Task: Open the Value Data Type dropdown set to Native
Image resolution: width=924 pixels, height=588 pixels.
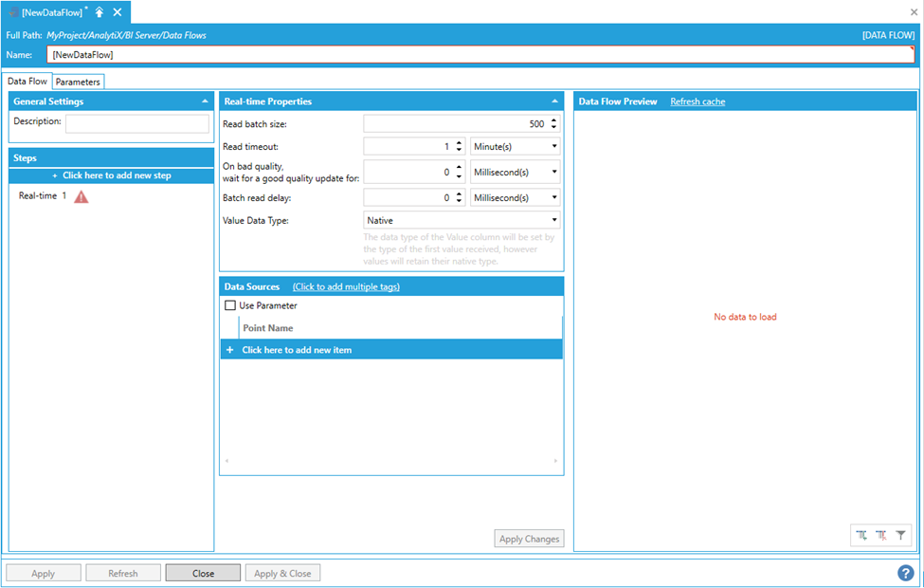Action: (462, 220)
